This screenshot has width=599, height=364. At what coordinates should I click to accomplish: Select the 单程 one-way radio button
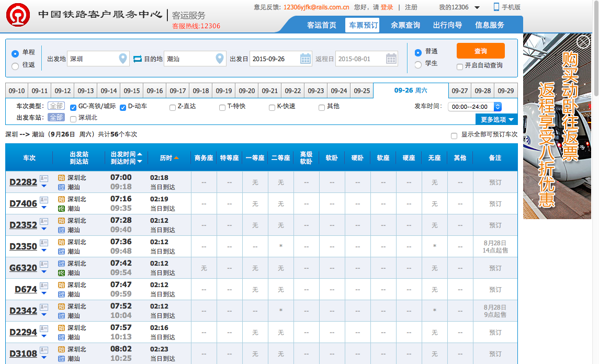(15, 53)
